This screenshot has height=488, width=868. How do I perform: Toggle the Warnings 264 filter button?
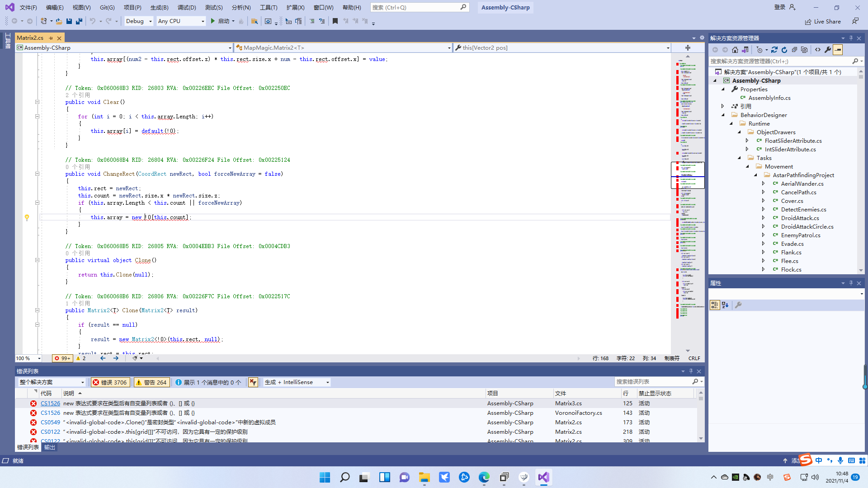tap(151, 382)
